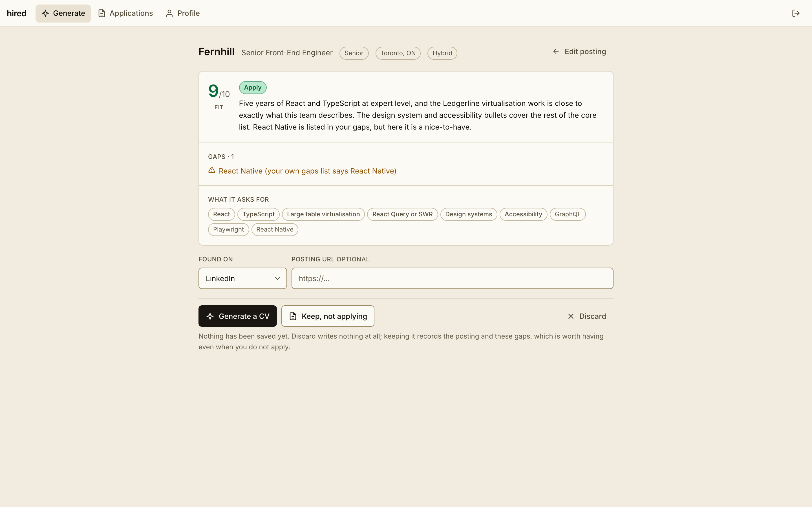The image size is (812, 507).
Task: Click the person icon beside Profile
Action: [x=169, y=14]
